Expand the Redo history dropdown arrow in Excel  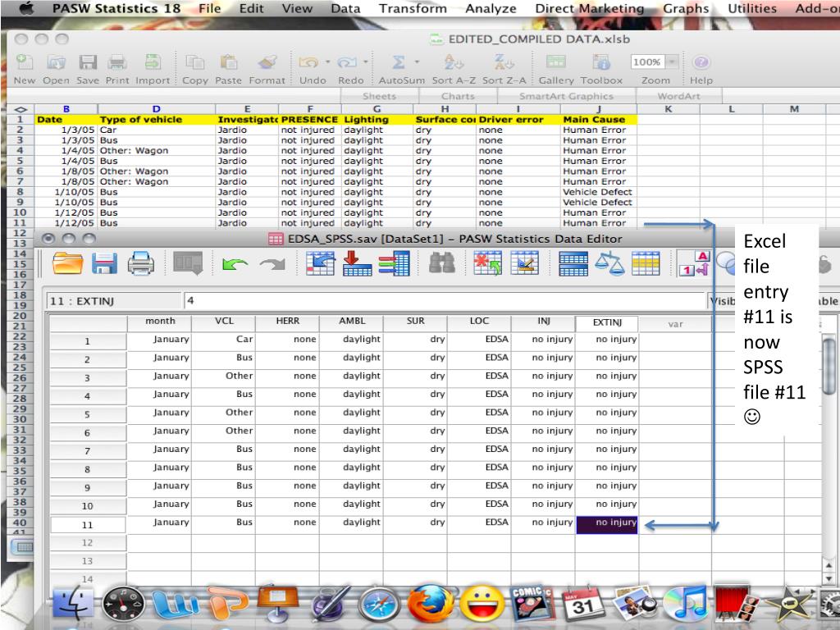tap(365, 62)
